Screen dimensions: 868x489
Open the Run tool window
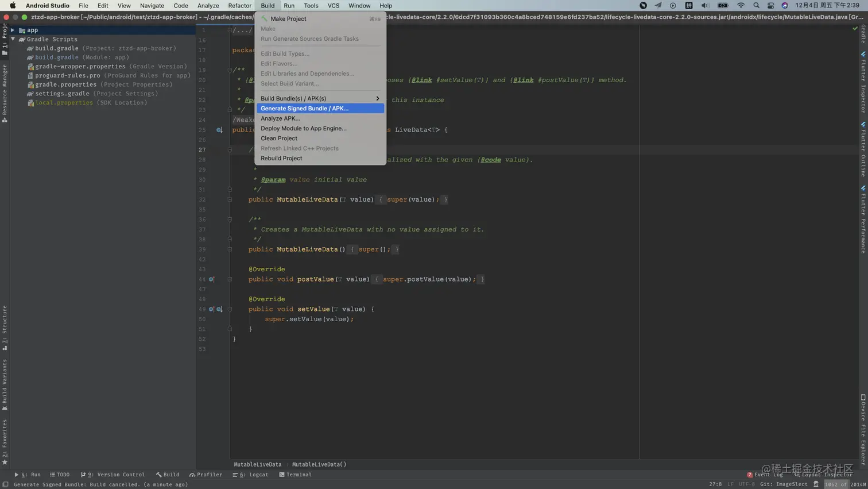point(27,475)
